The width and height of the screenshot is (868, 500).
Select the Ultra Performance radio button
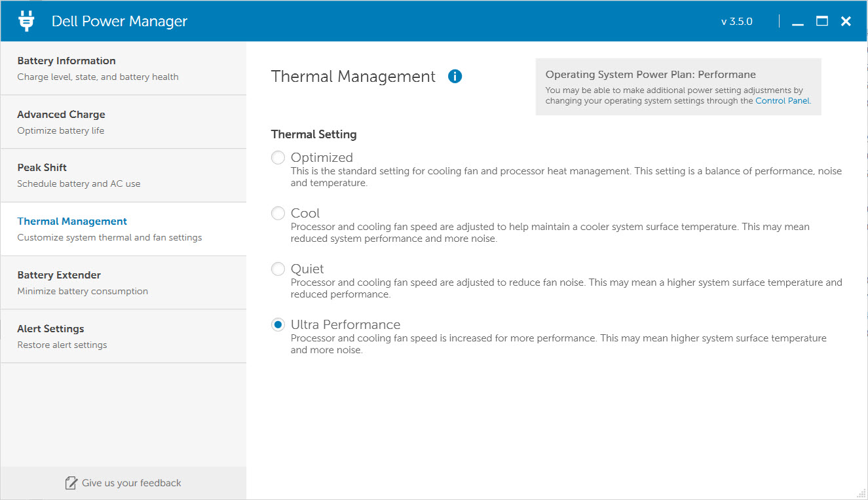tap(278, 325)
